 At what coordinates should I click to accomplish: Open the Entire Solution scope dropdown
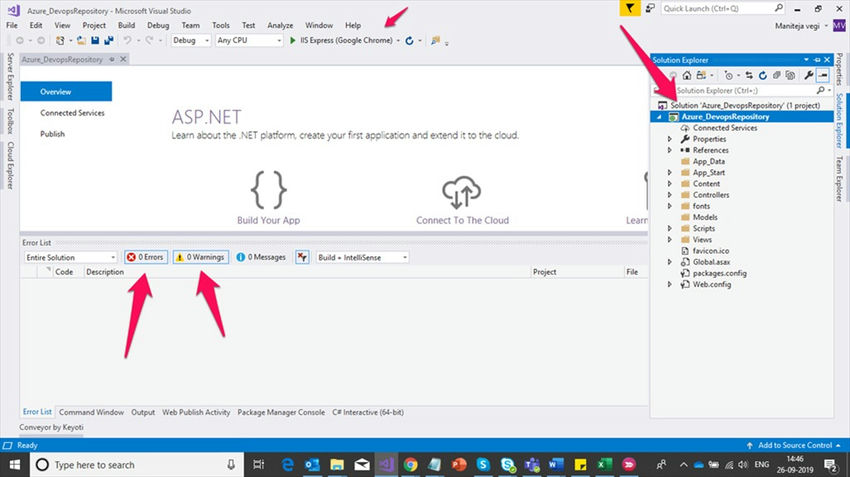[70, 257]
